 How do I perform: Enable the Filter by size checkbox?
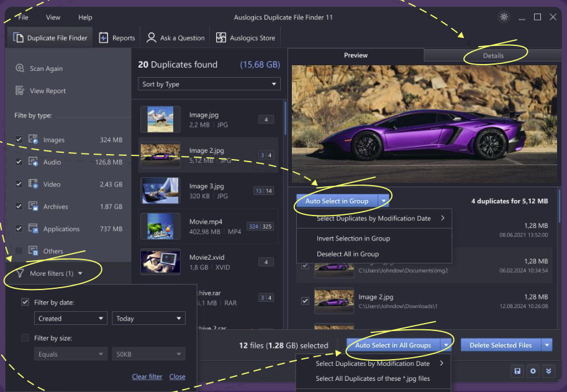(x=25, y=338)
